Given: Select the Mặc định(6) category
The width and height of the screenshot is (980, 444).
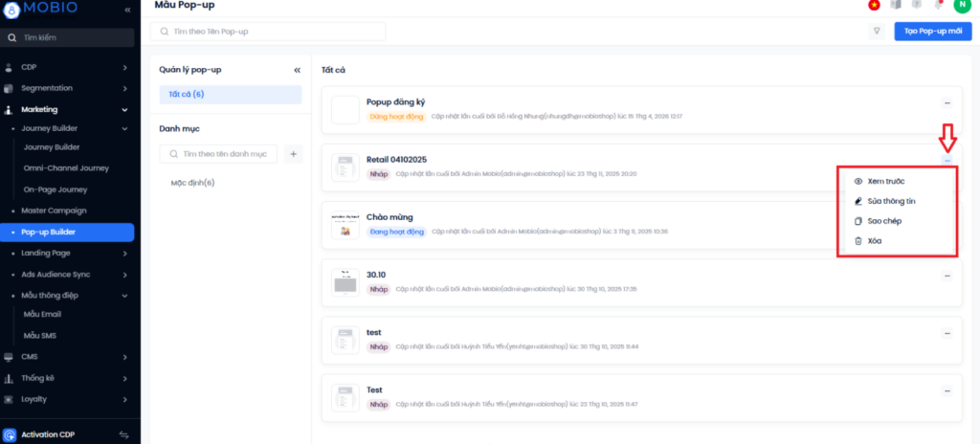Looking at the screenshot, I should click(x=192, y=183).
